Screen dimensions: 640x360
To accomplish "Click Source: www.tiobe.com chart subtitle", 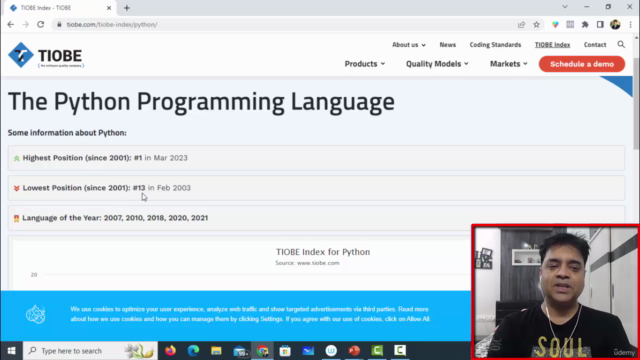I will 307,263.
